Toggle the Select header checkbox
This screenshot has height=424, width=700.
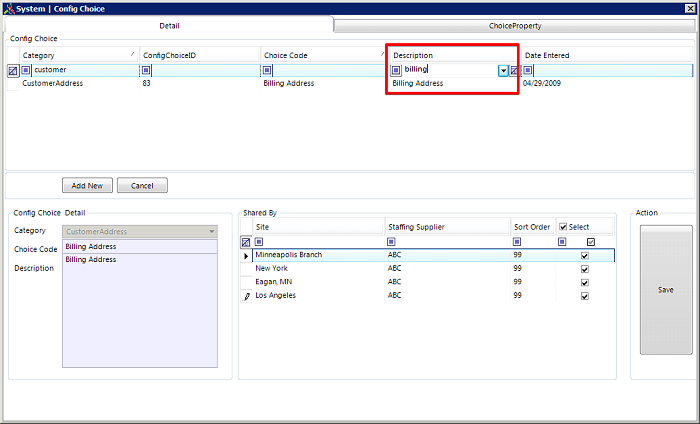coord(563,227)
